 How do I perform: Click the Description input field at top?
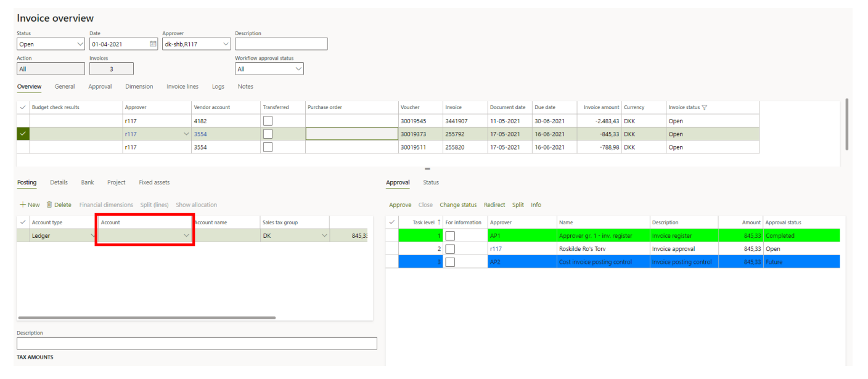(281, 44)
